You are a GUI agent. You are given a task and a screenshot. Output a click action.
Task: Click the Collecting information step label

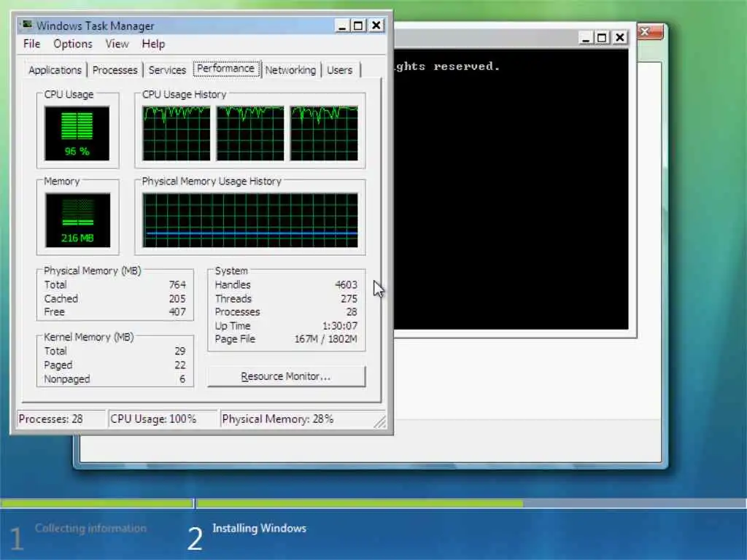(x=90, y=528)
